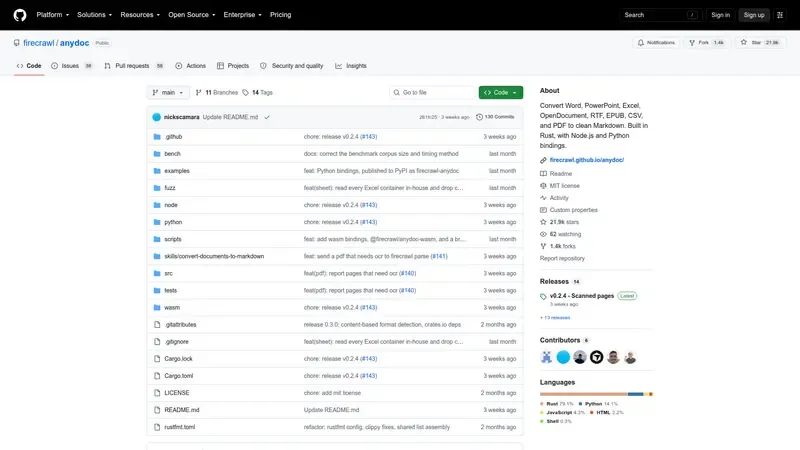Open the green Code dropdown button
800x450 pixels.
(501, 92)
